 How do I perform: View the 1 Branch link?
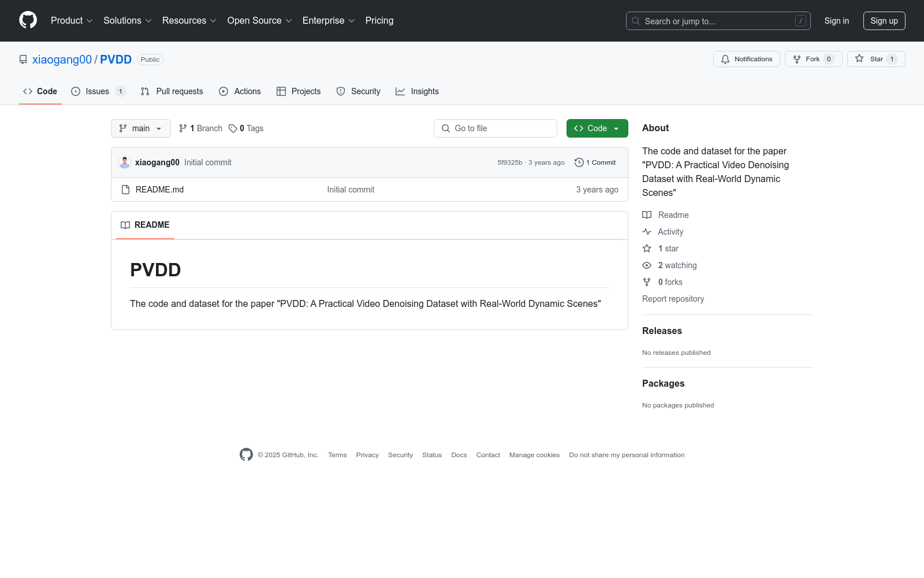pyautogui.click(x=200, y=128)
